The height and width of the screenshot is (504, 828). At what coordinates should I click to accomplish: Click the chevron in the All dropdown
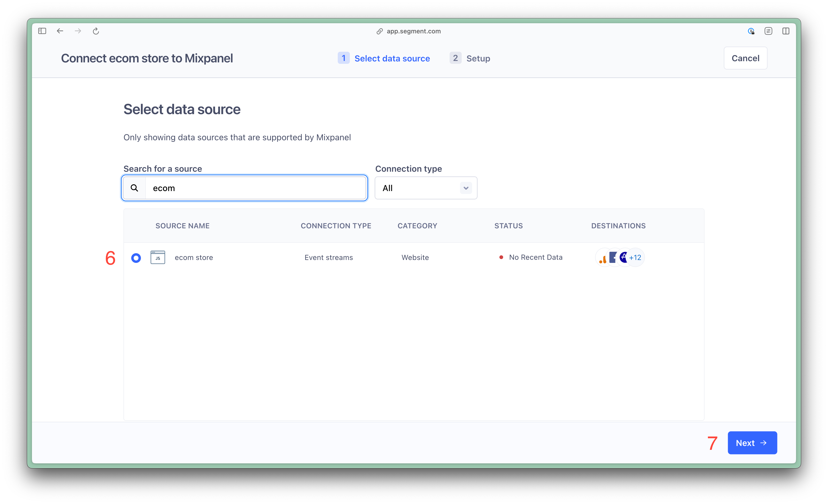click(x=466, y=188)
